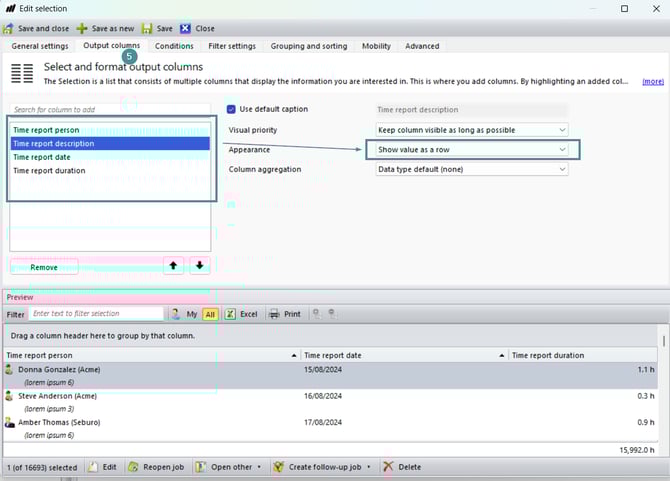
Task: Click the (more) link
Action: click(652, 81)
